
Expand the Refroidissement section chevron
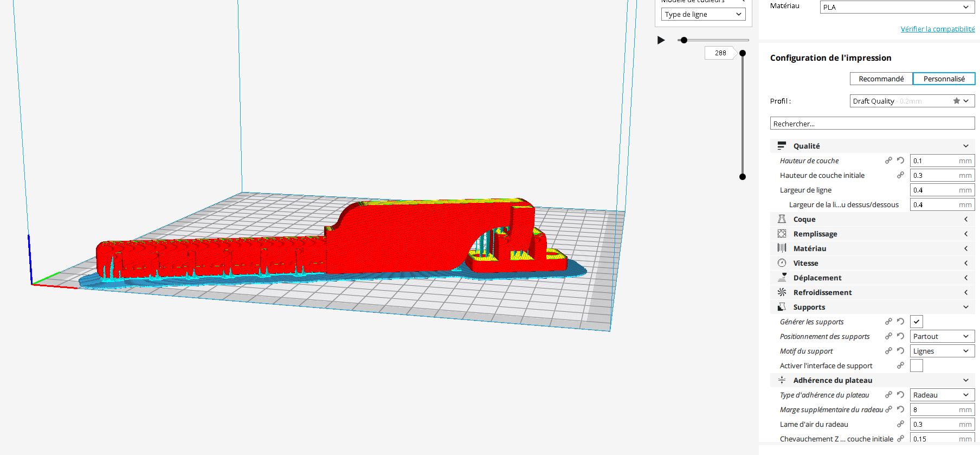pyautogui.click(x=966, y=292)
